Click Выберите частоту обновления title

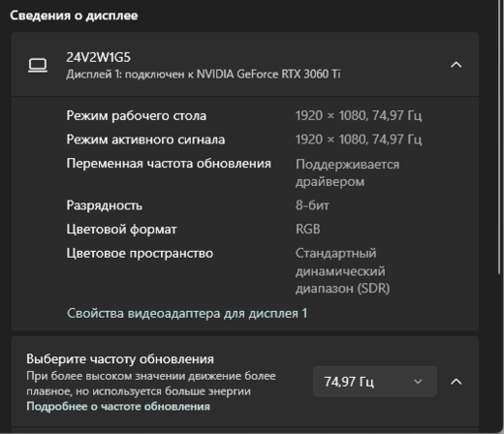pos(120,359)
